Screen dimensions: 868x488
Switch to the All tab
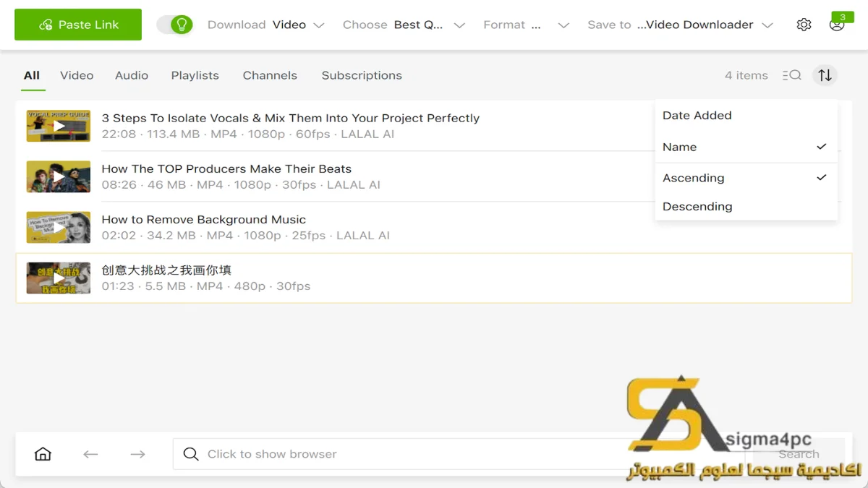pos(32,75)
